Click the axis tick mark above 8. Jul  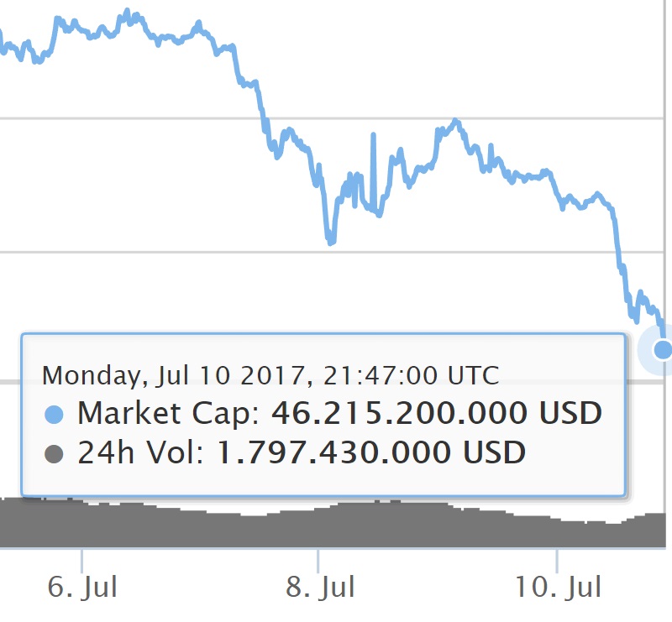[319, 557]
